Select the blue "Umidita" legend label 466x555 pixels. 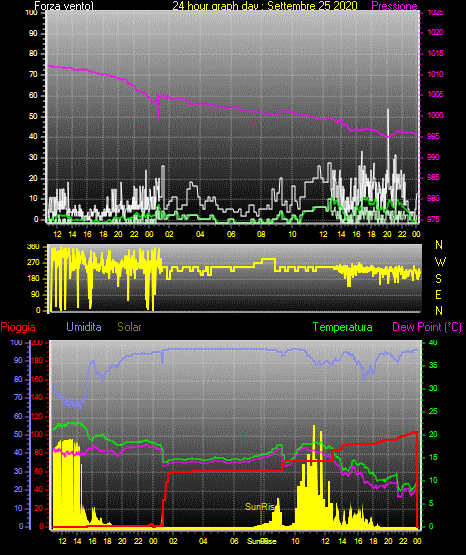pyautogui.click(x=84, y=326)
